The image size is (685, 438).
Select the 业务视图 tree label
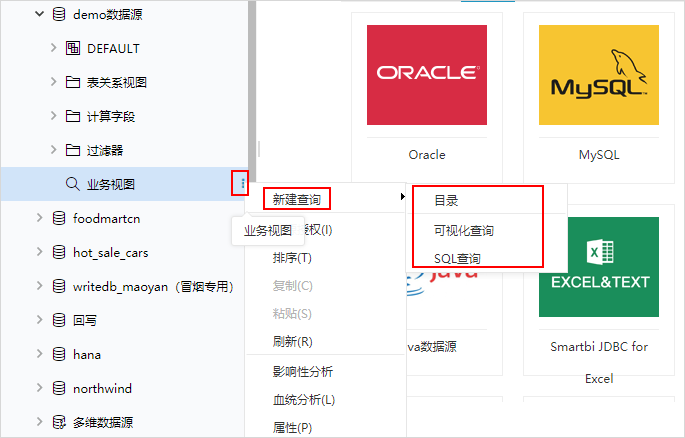point(111,184)
